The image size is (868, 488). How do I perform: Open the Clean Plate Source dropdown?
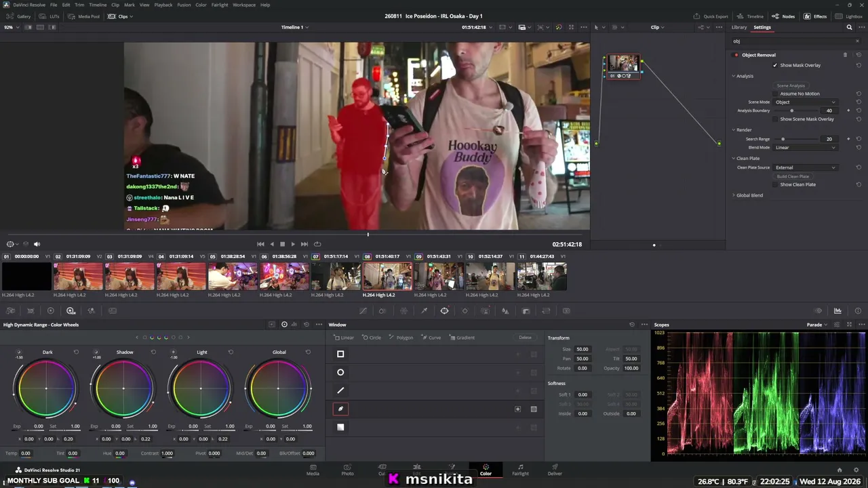click(806, 167)
